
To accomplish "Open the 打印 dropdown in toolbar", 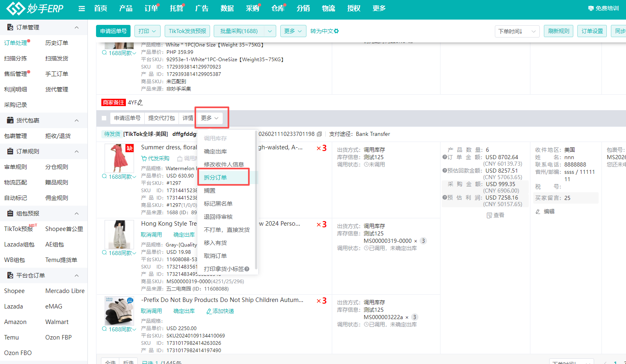I will tap(147, 31).
